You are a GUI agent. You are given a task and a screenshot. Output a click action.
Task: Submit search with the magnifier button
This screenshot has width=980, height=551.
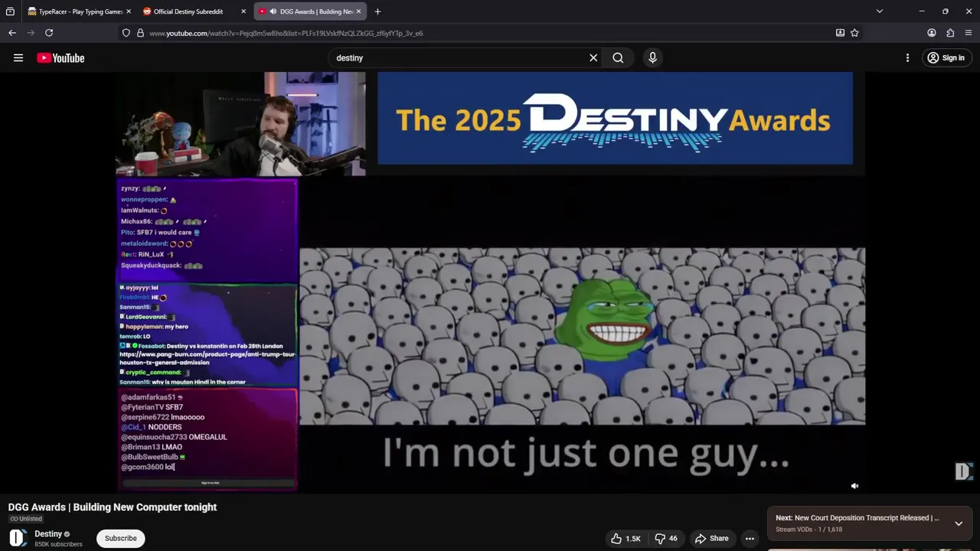[x=618, y=58]
